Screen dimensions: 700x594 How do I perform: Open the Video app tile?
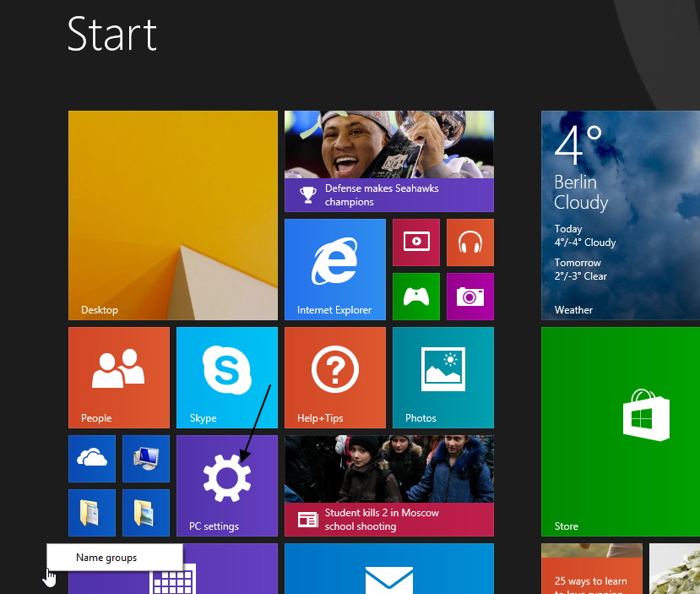pos(416,243)
